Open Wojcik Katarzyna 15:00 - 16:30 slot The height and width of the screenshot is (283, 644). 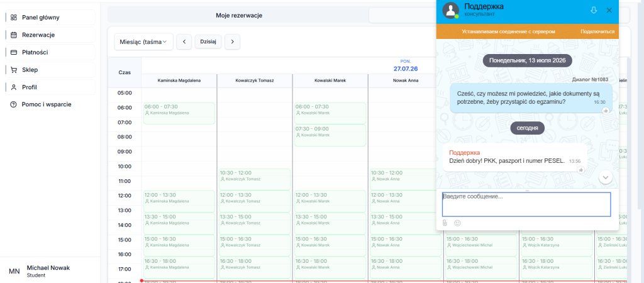click(557, 245)
